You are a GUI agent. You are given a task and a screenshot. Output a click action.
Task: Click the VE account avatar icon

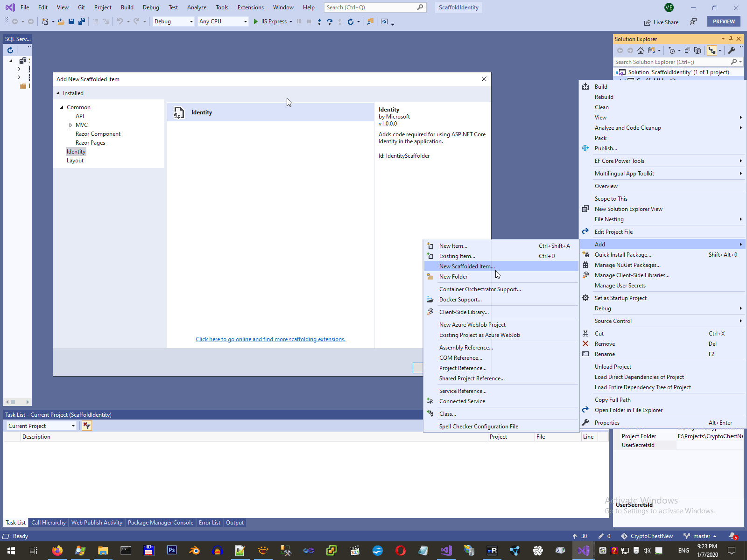669,7
